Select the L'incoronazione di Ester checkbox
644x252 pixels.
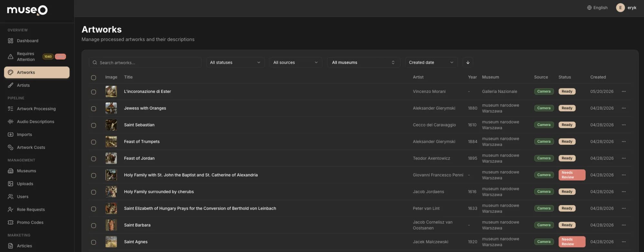[x=93, y=92]
